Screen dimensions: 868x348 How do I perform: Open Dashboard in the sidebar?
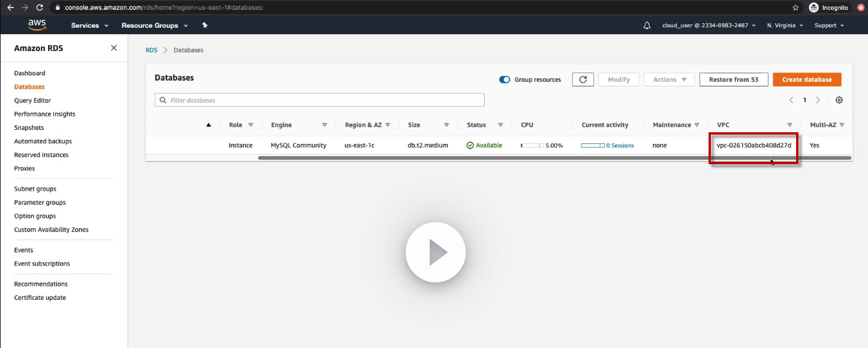click(30, 73)
